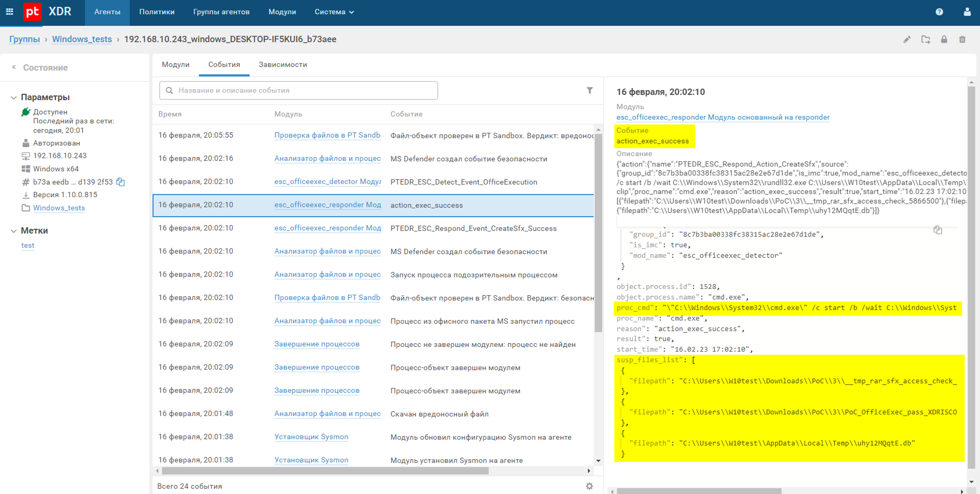Click the Модуль column header

pyautogui.click(x=288, y=114)
